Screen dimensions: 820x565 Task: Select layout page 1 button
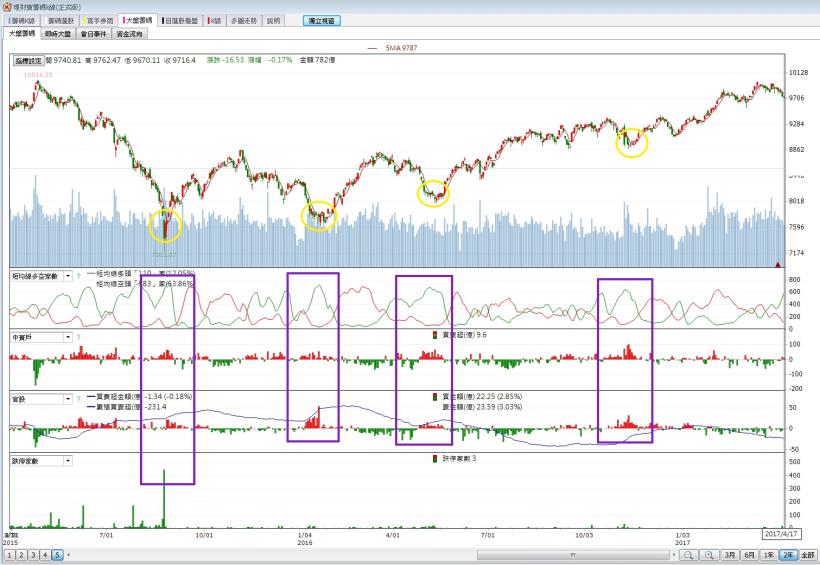point(9,555)
